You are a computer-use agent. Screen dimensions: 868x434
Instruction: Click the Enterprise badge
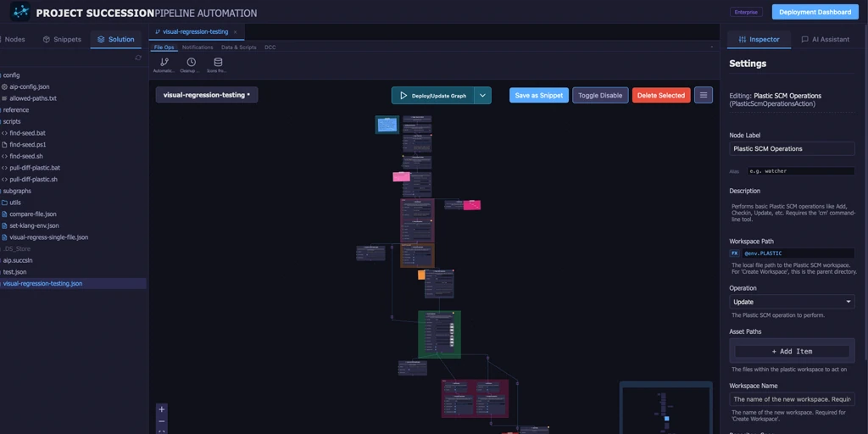coord(746,12)
